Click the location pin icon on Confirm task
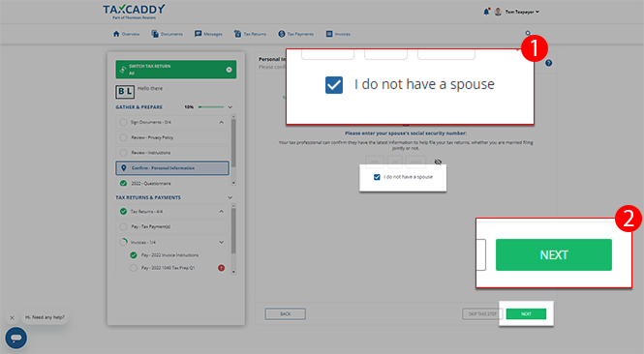The image size is (644, 354). 124,167
